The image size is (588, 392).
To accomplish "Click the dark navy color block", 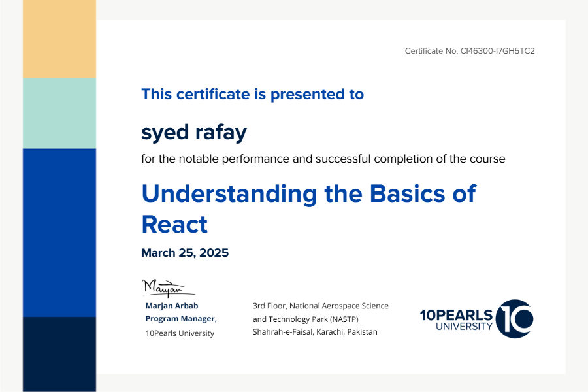I will pos(59,353).
